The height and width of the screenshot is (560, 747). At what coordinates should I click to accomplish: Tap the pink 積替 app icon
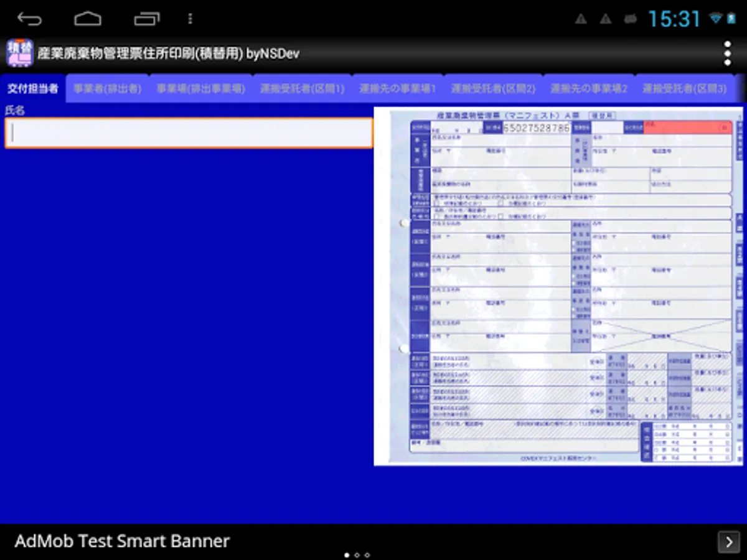coord(20,53)
